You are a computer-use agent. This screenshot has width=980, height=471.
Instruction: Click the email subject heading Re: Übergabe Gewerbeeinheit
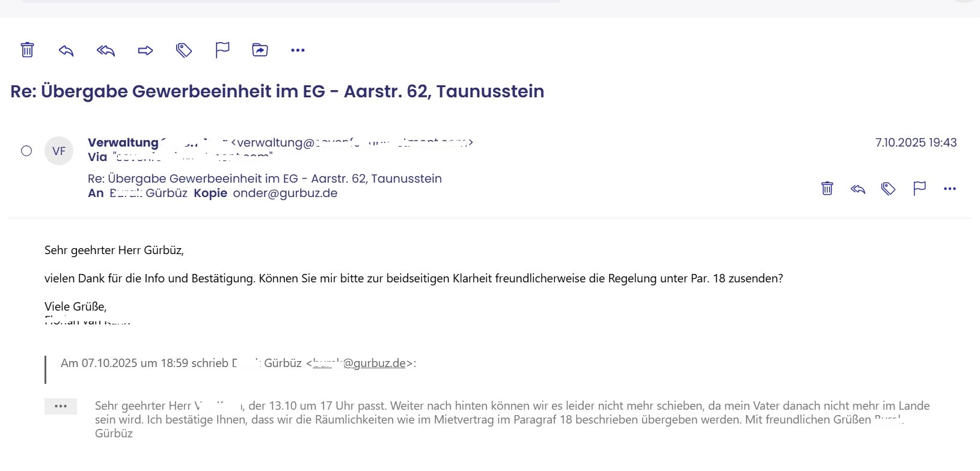(277, 91)
